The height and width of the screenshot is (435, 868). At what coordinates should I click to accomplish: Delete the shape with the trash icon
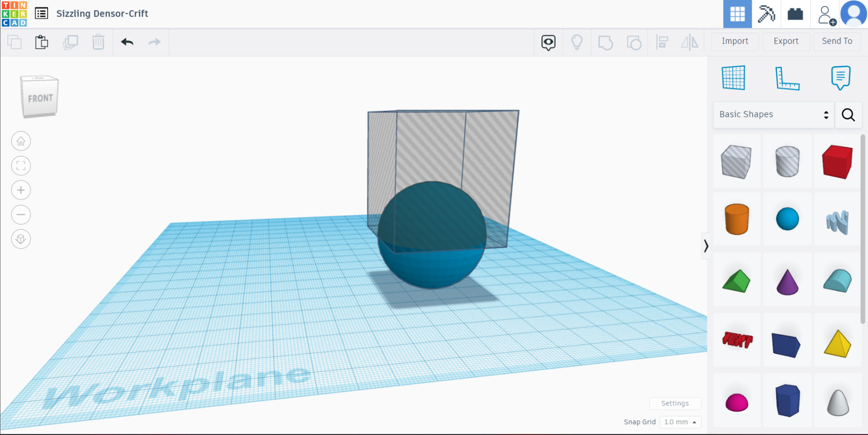click(x=98, y=42)
